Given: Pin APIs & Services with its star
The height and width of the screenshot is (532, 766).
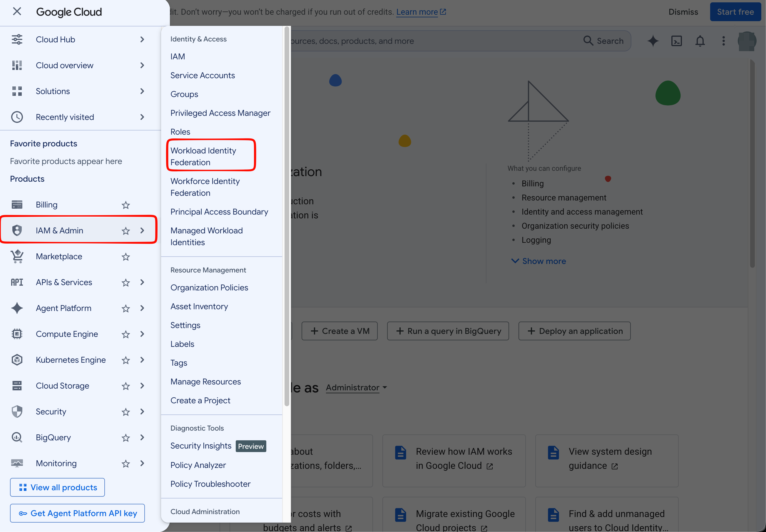Looking at the screenshot, I should tap(126, 283).
